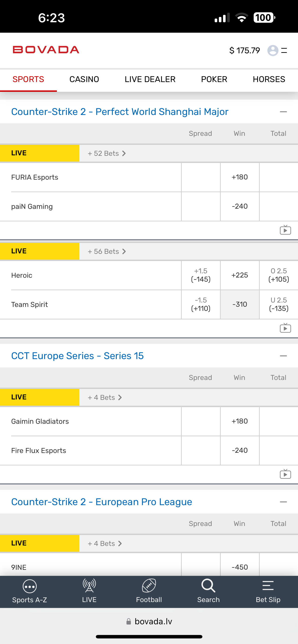Collapse the Perfect World Shanghai Major section

click(283, 112)
